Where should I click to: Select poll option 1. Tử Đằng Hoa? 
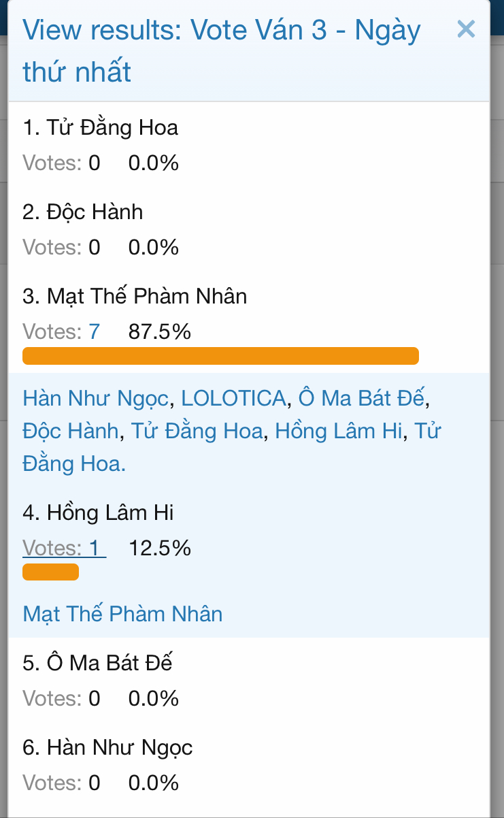(101, 127)
